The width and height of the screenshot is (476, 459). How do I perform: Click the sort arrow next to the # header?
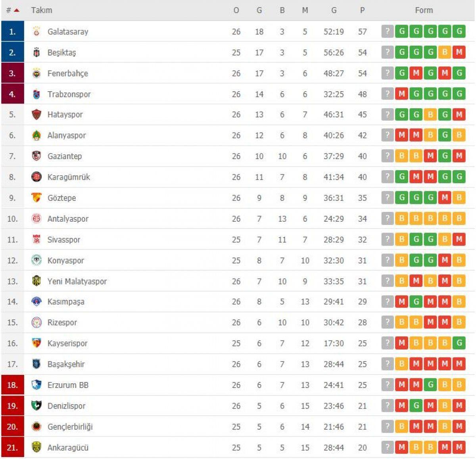(x=16, y=10)
